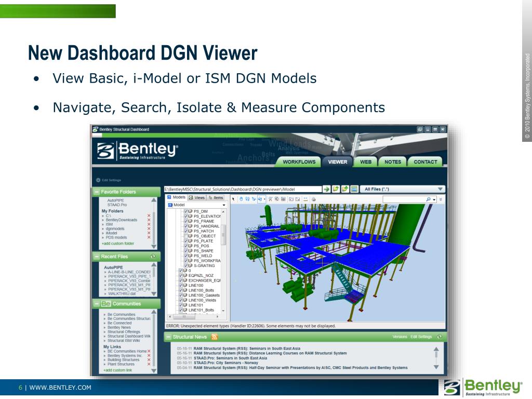532x399 pixels.
Task: Open the WEB tab
Action: coord(365,162)
